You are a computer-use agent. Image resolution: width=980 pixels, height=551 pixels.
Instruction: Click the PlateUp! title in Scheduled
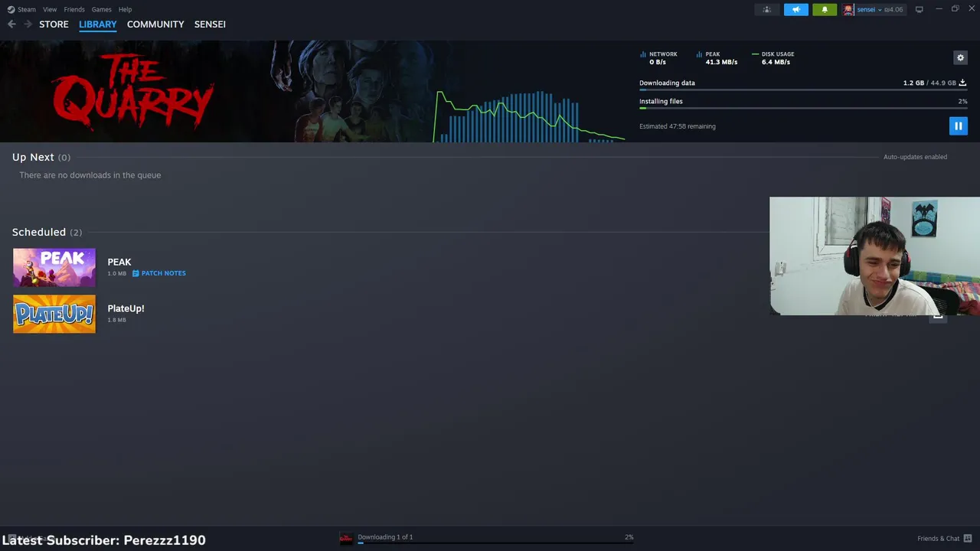tap(126, 308)
